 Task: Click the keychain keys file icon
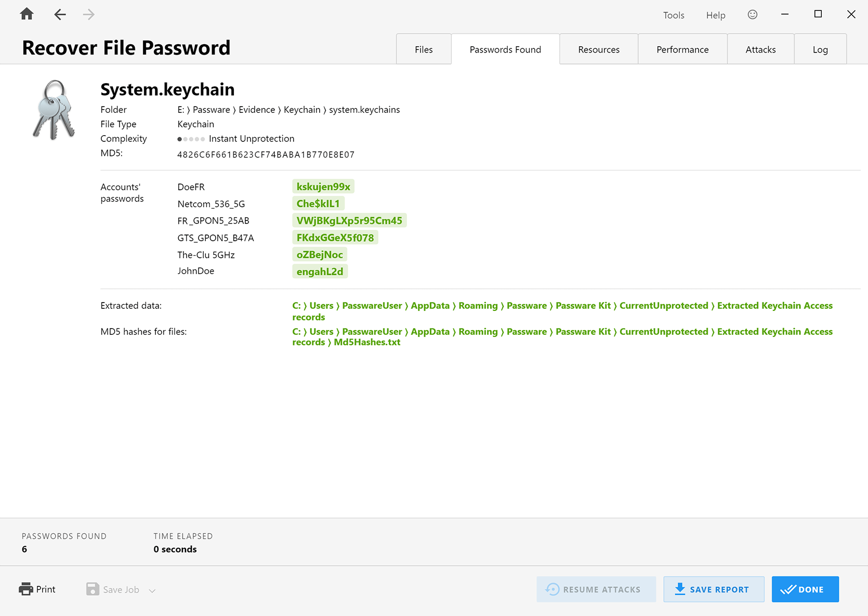54,110
